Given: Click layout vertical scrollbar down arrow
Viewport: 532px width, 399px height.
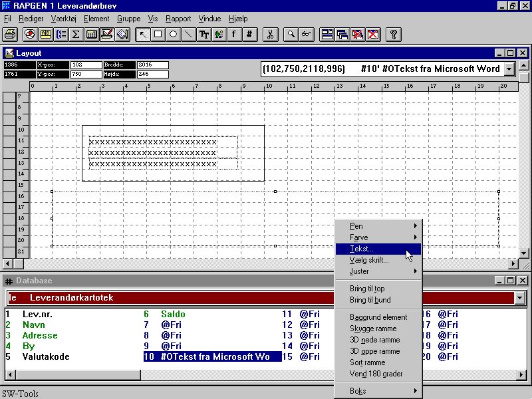Looking at the screenshot, I should [524, 253].
